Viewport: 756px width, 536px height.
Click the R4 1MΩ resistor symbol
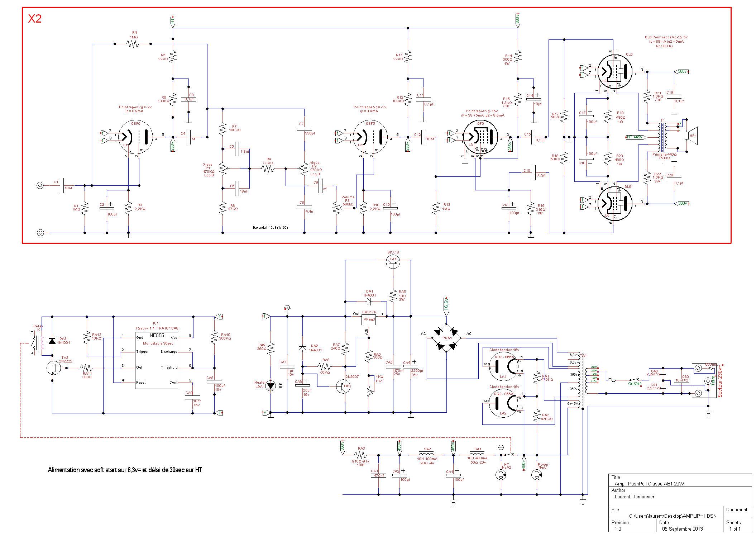click(133, 44)
